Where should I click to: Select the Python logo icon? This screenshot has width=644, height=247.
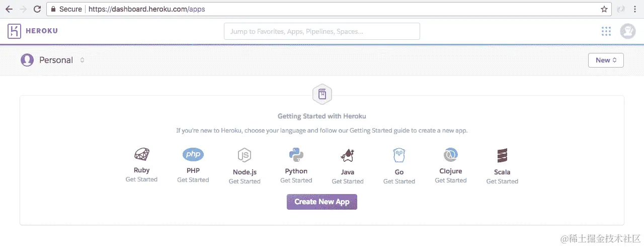296,154
